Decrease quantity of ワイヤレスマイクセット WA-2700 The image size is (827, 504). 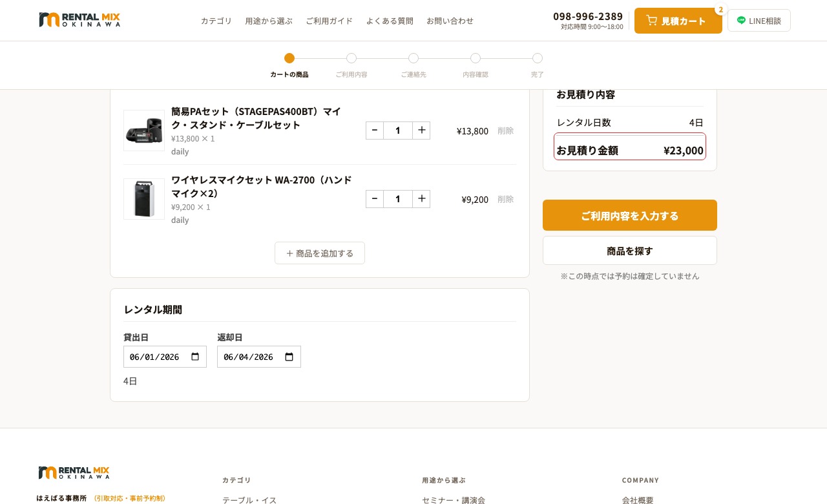[x=375, y=199]
